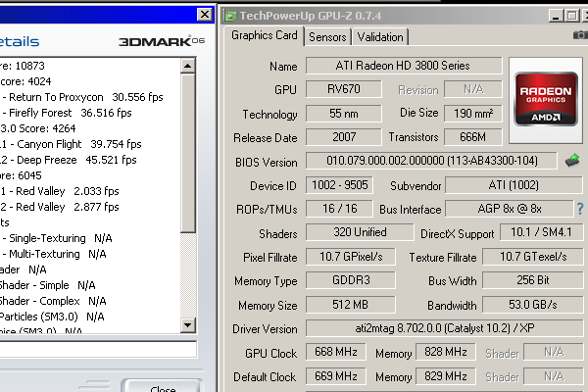
Task: Click the 3DMark results scrollbar down arrow
Action: (x=187, y=324)
